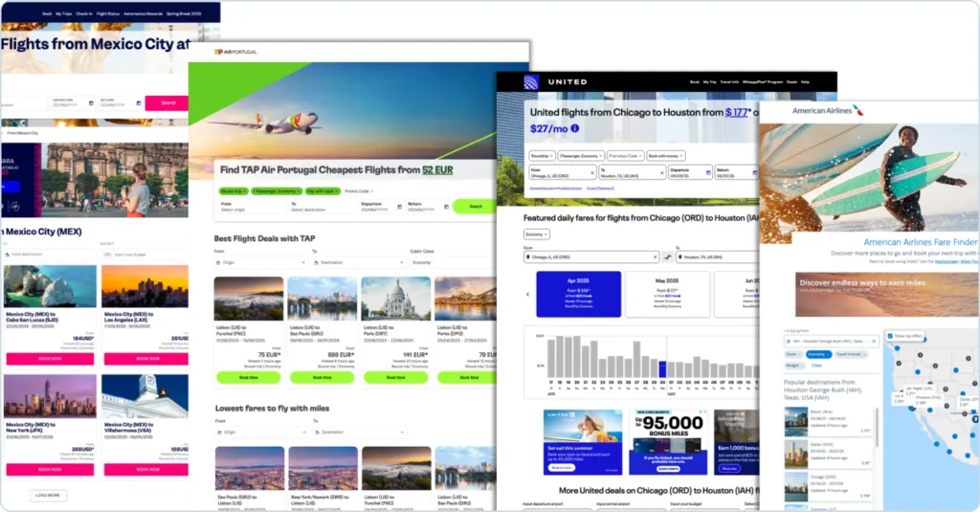Open Dallas destination card in American Airlines list
This screenshot has width=980, height=512.
(x=828, y=454)
